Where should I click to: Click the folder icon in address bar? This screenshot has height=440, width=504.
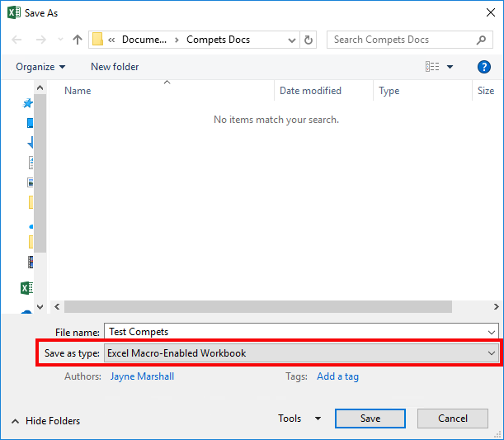click(97, 40)
